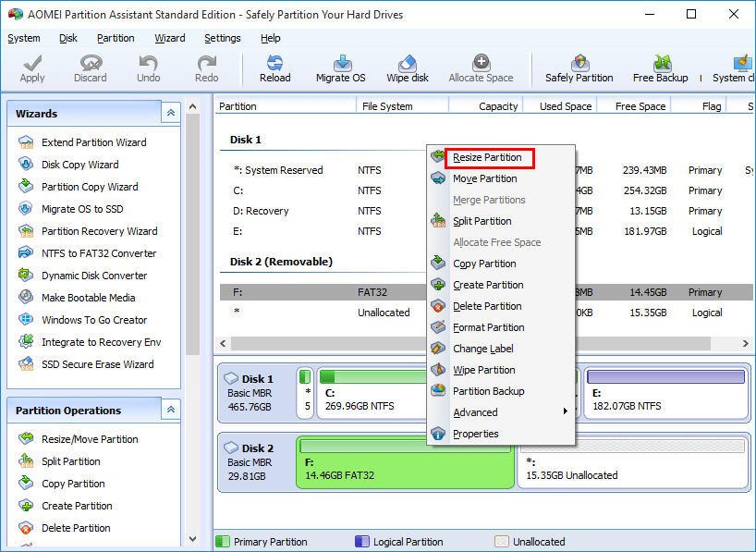756x552 pixels.
Task: Open the Wizard menu
Action: click(170, 38)
